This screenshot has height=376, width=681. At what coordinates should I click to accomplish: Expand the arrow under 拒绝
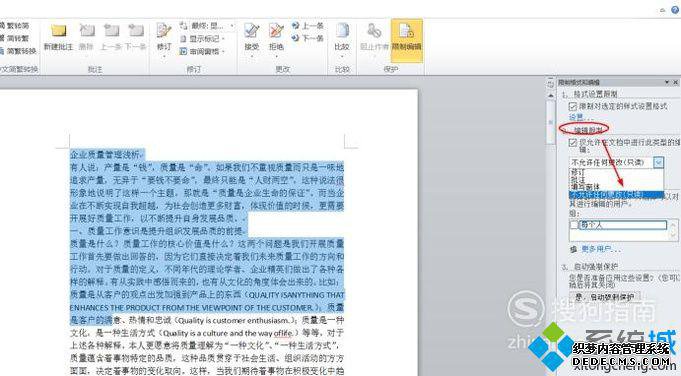276,56
